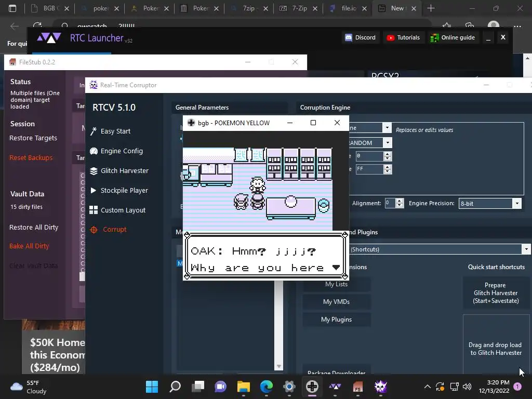Open Edge favorites star icon
Image resolution: width=532 pixels, height=399 pixels.
click(447, 26)
